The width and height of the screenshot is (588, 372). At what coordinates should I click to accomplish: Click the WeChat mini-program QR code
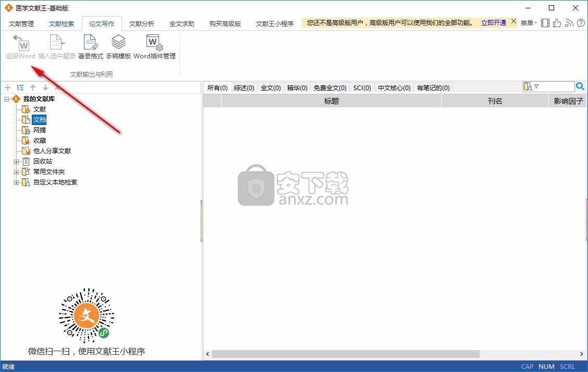[87, 316]
